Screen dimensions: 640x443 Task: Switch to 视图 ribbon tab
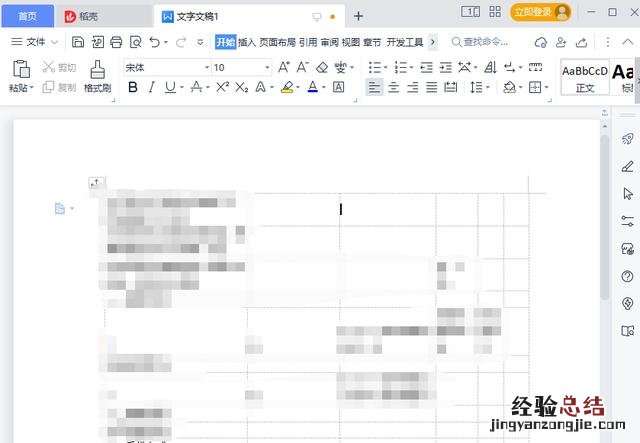click(x=351, y=42)
